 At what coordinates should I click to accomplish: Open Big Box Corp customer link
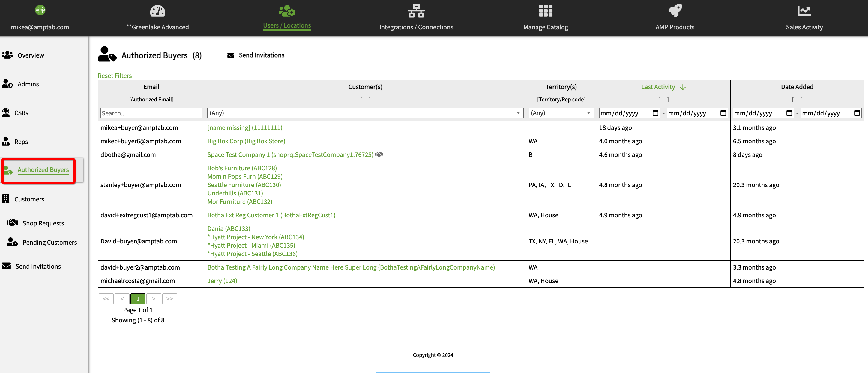point(246,141)
